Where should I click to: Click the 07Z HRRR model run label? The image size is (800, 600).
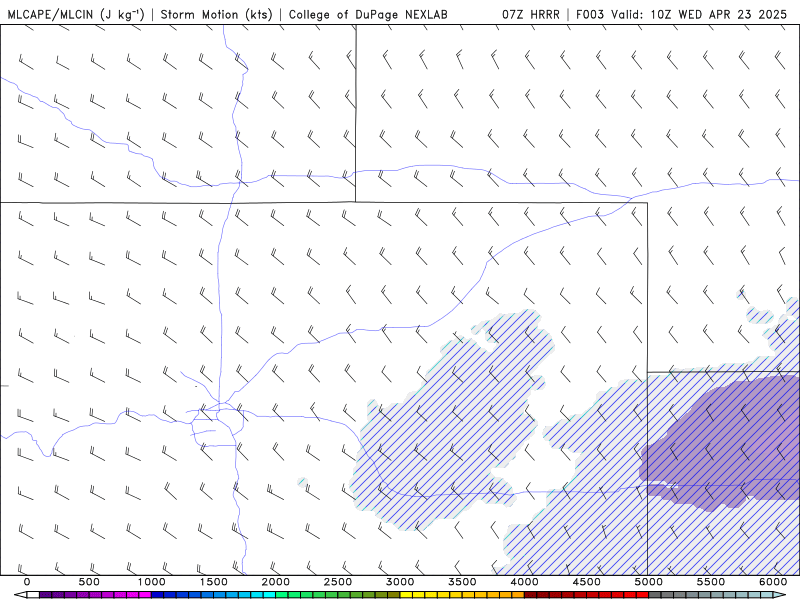pyautogui.click(x=531, y=14)
